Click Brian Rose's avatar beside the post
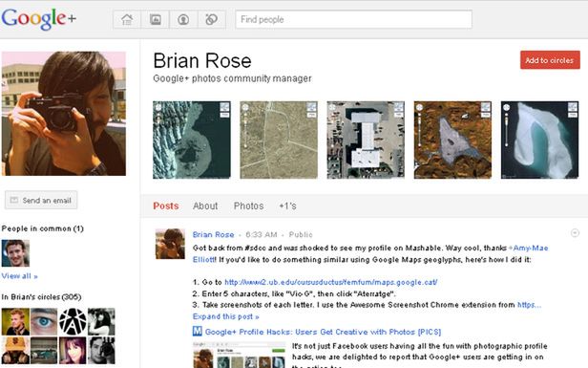Viewport: 588px width, 368px height. point(170,244)
